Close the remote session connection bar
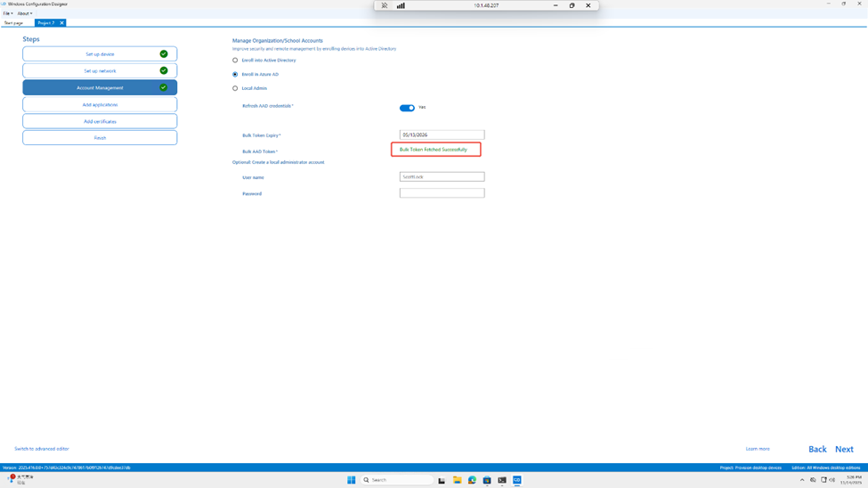Screen dimensions: 868x488 588,5
